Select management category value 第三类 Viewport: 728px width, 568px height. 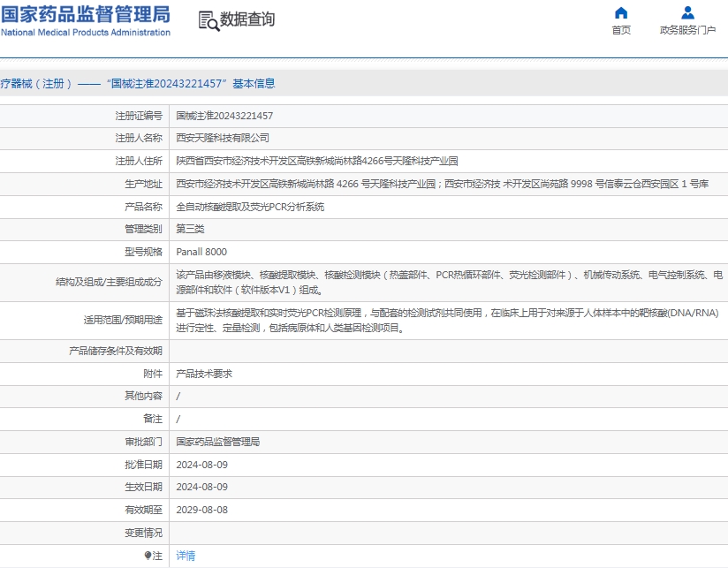click(x=190, y=230)
